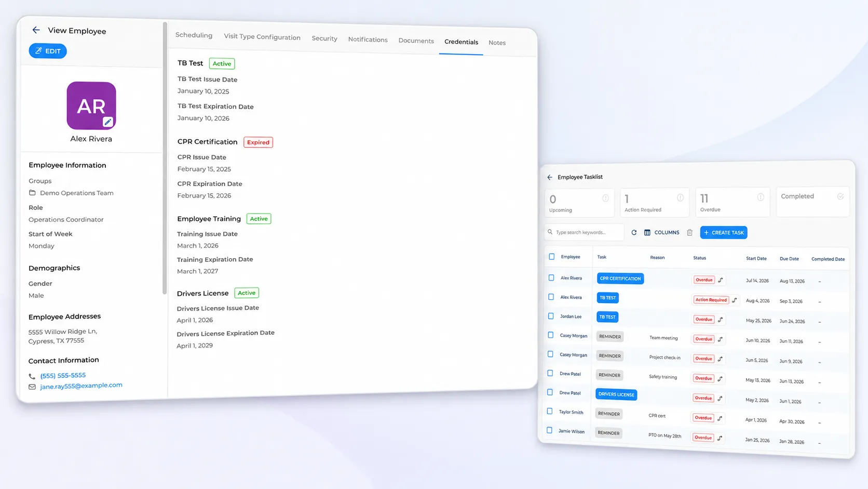Click the Jordan Lee TB TEST badge
This screenshot has height=489, width=868.
pyautogui.click(x=607, y=317)
